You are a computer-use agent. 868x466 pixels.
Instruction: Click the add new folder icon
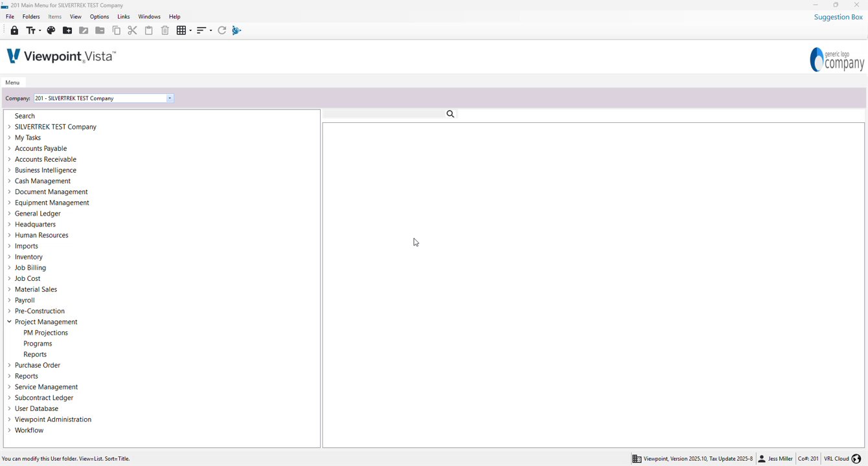click(67, 30)
